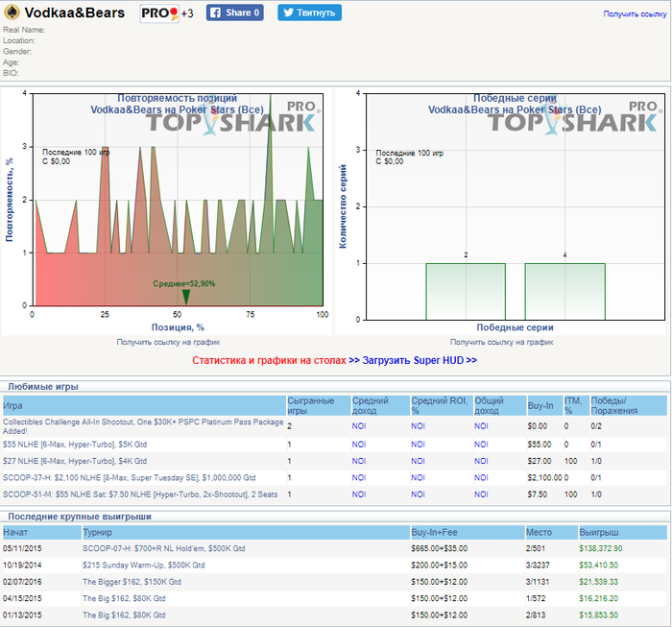672x627 pixels.
Task: Sort by Место column header
Action: [x=552, y=532]
